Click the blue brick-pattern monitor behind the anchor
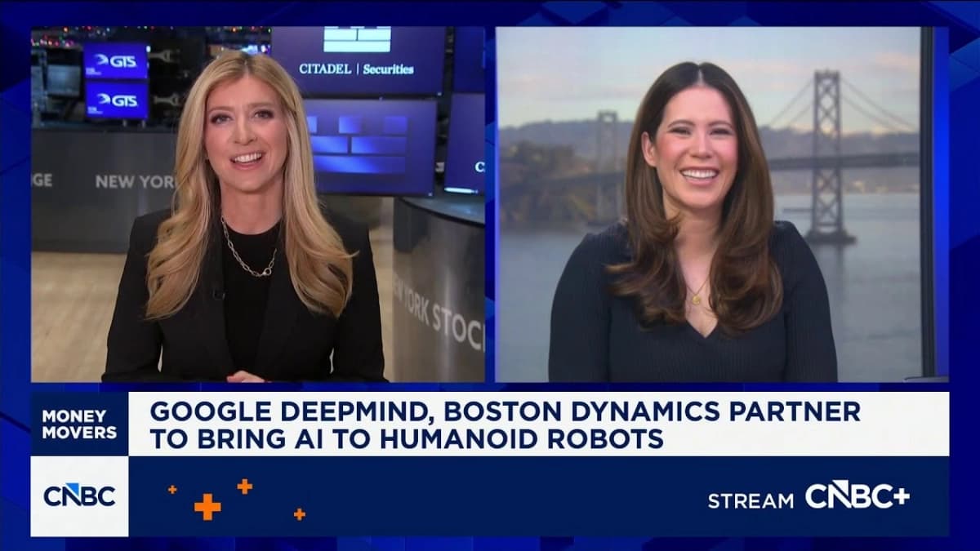Screen dimensions: 980x551 [370, 145]
